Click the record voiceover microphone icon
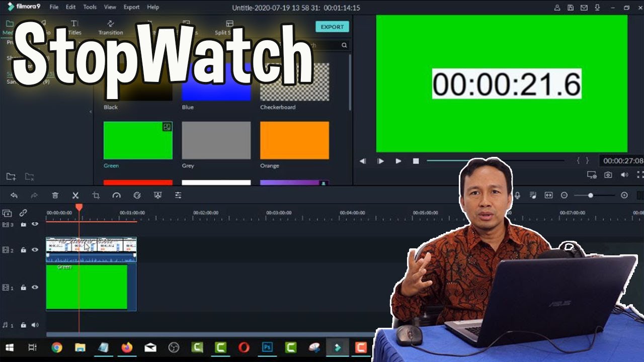 coord(517,196)
